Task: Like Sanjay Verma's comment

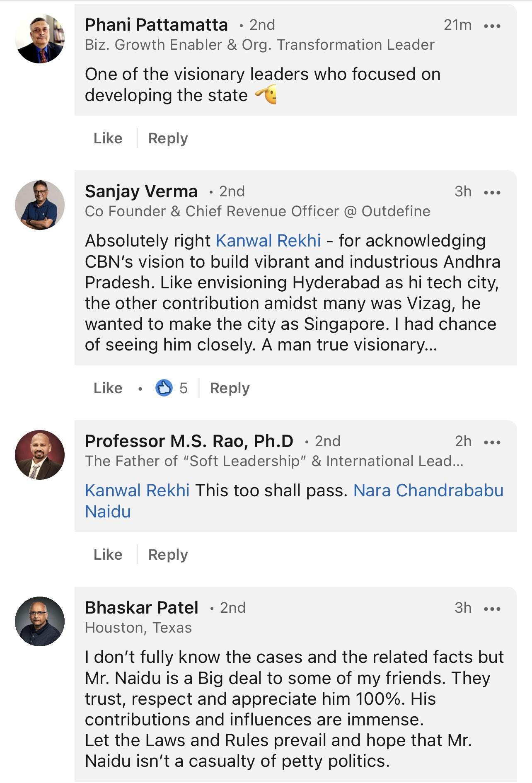Action: 108,388
